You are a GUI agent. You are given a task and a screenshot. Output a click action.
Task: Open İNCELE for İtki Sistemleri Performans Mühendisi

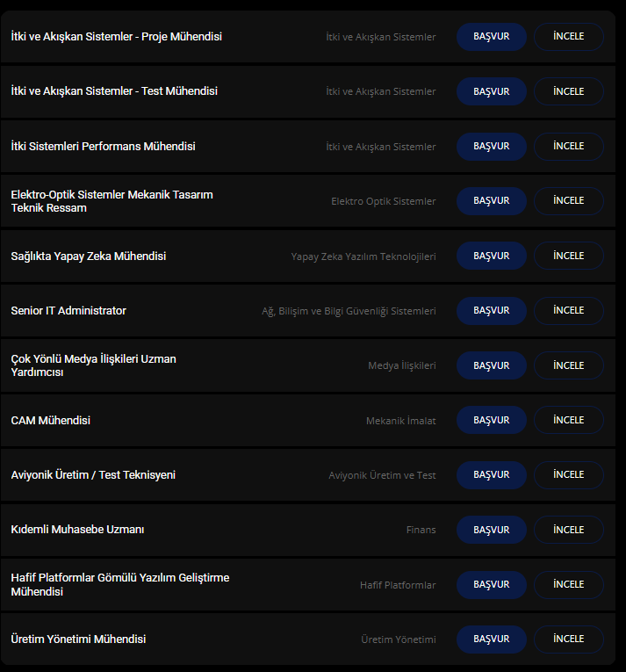pos(568,146)
